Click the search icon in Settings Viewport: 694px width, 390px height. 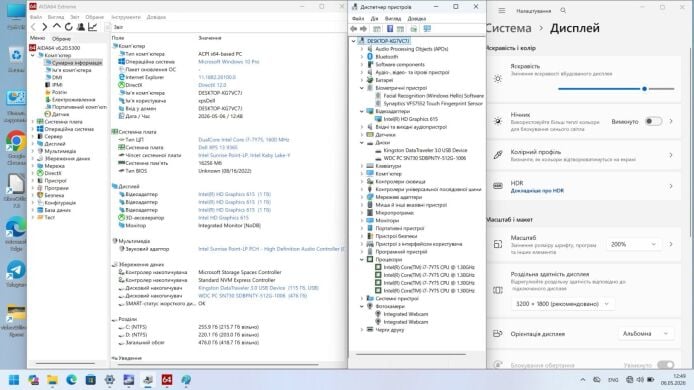pyautogui.click(x=563, y=10)
